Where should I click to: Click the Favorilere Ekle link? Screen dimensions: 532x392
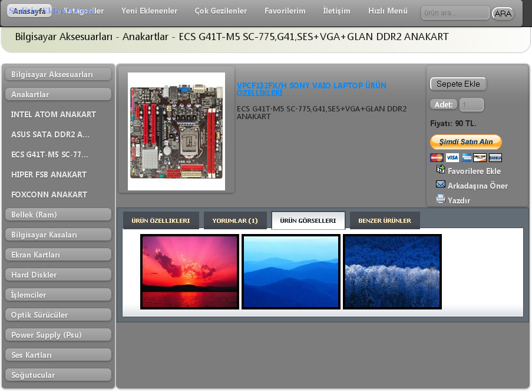(x=474, y=171)
